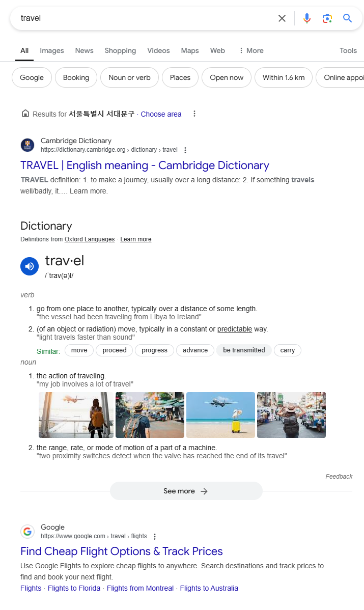Start voice search with the microphone icon

(307, 18)
